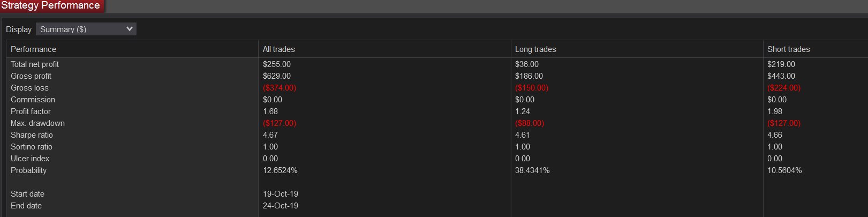Click the End date value 24-Oct-19

(281, 206)
